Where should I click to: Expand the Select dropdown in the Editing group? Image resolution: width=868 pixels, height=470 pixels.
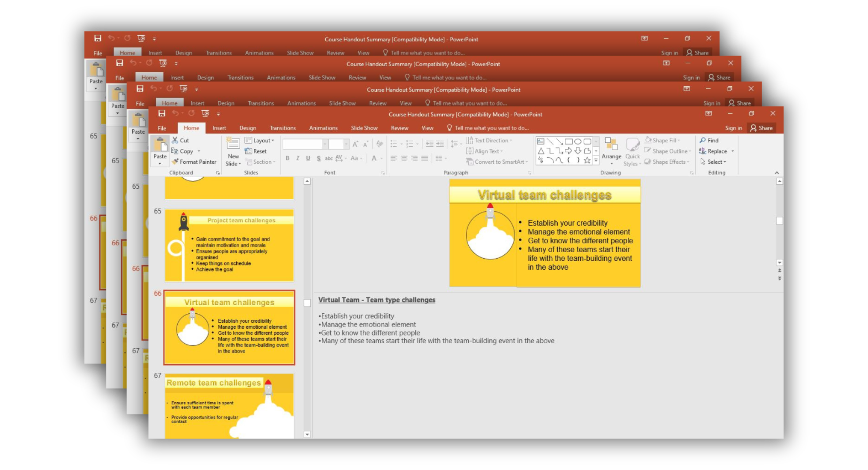tap(716, 162)
